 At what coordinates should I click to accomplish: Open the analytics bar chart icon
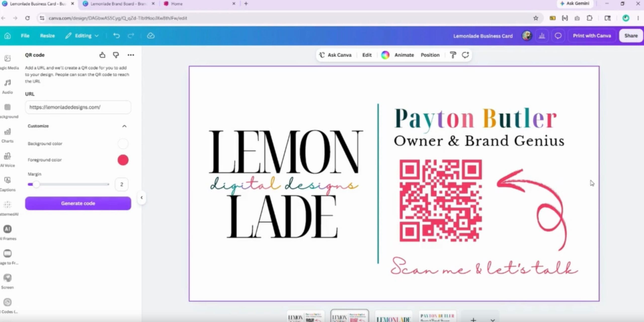(542, 36)
